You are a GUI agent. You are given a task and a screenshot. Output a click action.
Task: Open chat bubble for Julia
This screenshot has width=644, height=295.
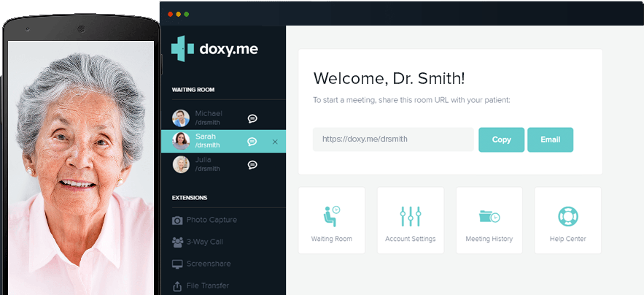[x=252, y=165]
